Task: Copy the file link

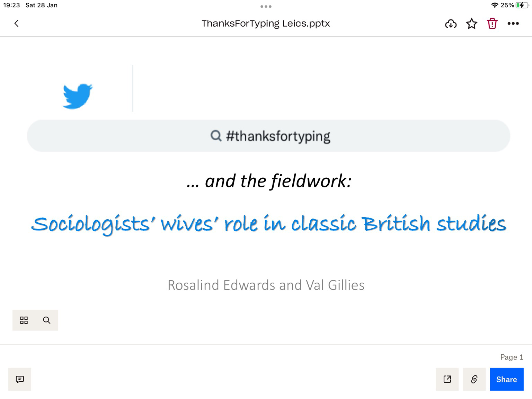Action: [x=474, y=379]
